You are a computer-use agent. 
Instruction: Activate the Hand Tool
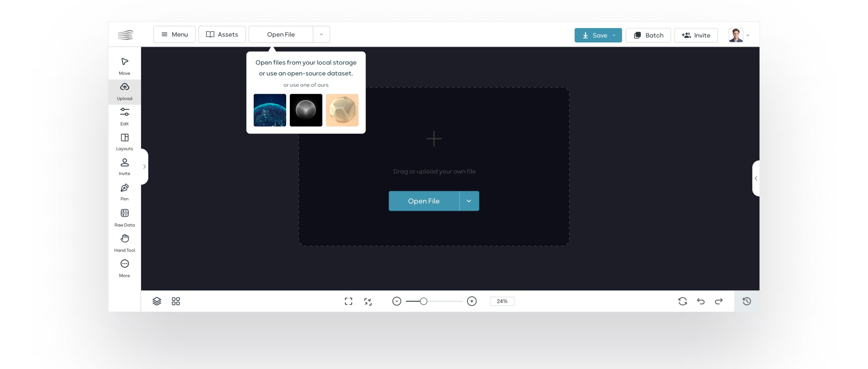click(x=124, y=243)
